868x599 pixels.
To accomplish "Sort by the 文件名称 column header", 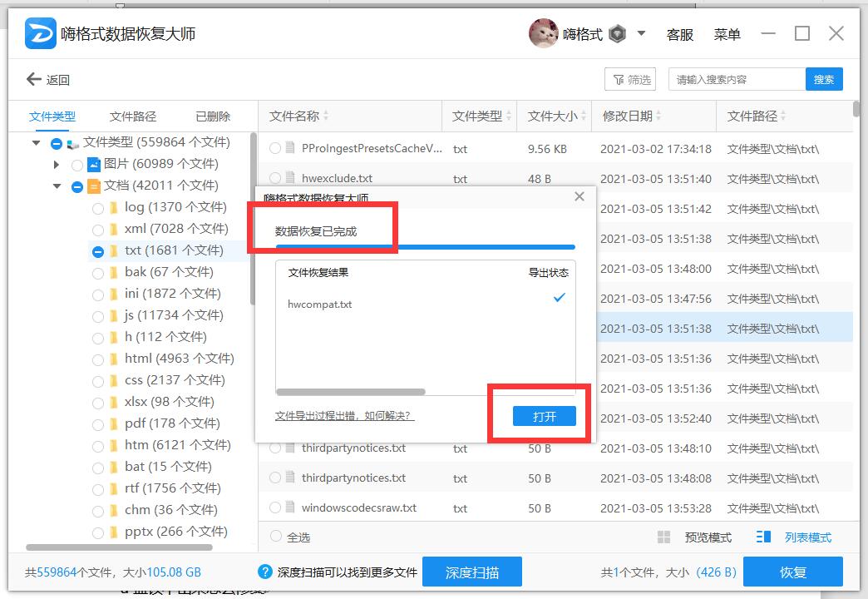I will (299, 116).
